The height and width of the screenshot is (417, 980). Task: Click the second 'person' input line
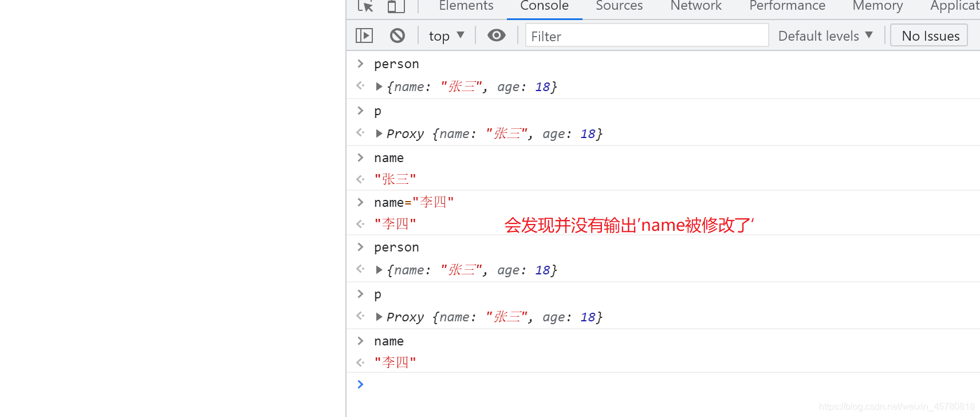point(396,247)
